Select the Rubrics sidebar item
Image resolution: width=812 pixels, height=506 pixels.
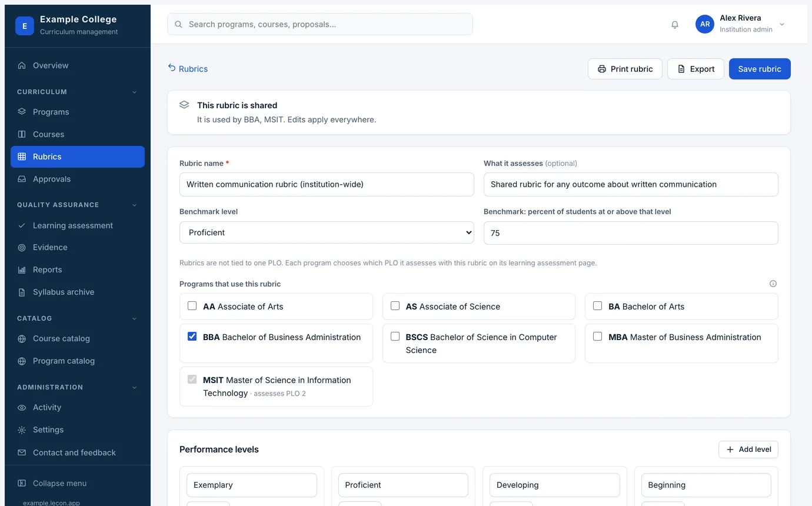(78, 157)
